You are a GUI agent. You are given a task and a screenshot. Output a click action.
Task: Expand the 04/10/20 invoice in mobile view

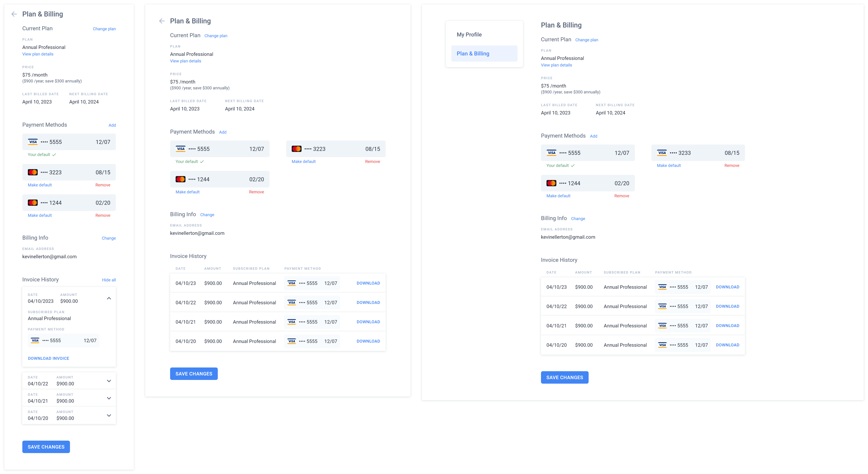(x=109, y=415)
